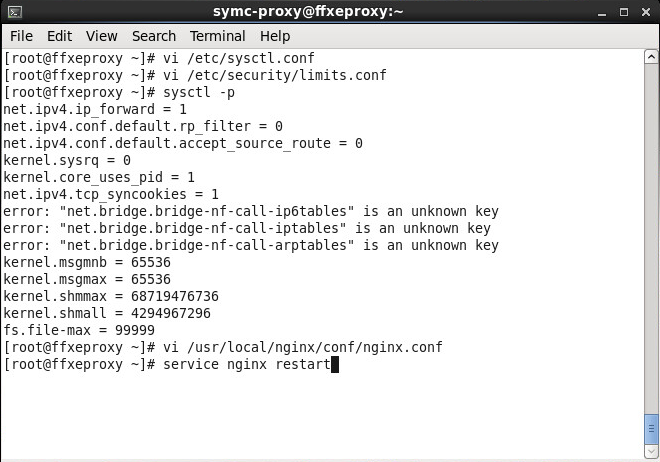Close the terminal window
The image size is (660, 462).
(x=644, y=12)
